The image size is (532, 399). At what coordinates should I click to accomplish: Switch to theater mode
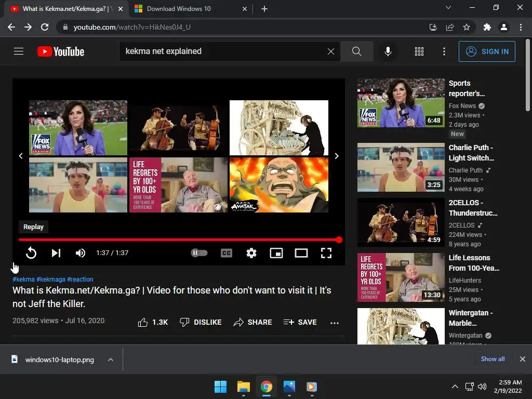pyautogui.click(x=301, y=253)
